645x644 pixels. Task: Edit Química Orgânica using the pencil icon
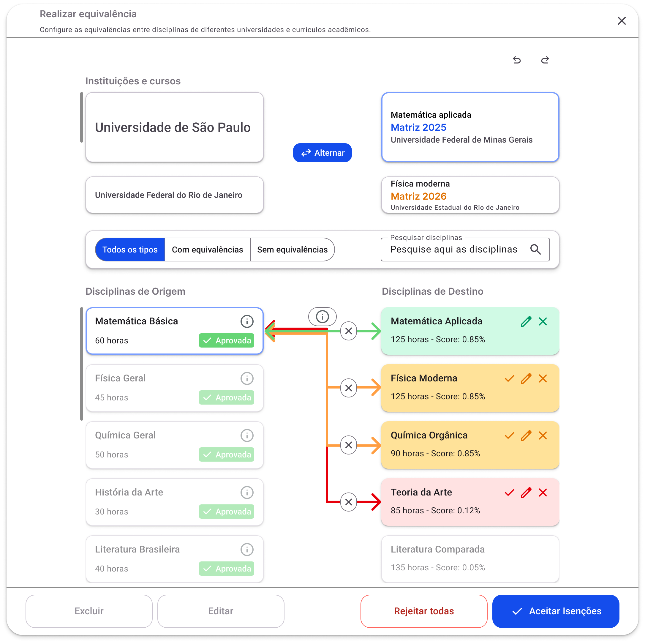[x=526, y=435]
